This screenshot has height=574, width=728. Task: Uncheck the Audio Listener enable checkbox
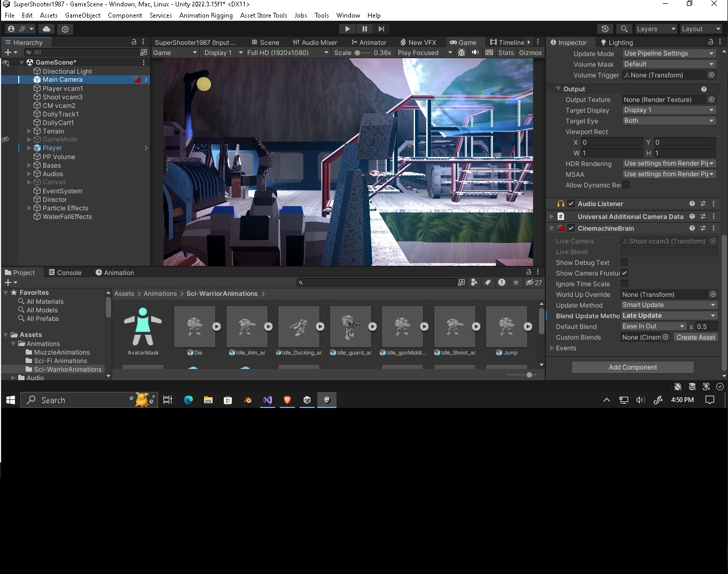[570, 203]
